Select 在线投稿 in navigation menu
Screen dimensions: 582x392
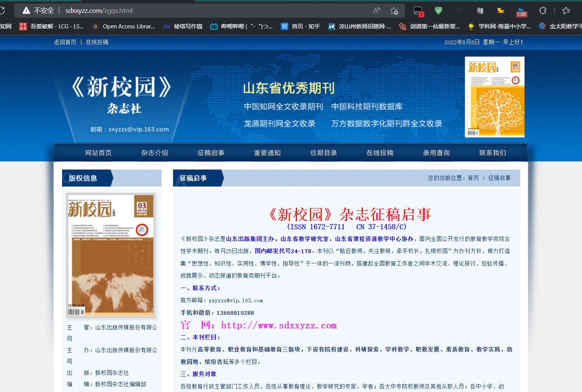[x=380, y=153]
